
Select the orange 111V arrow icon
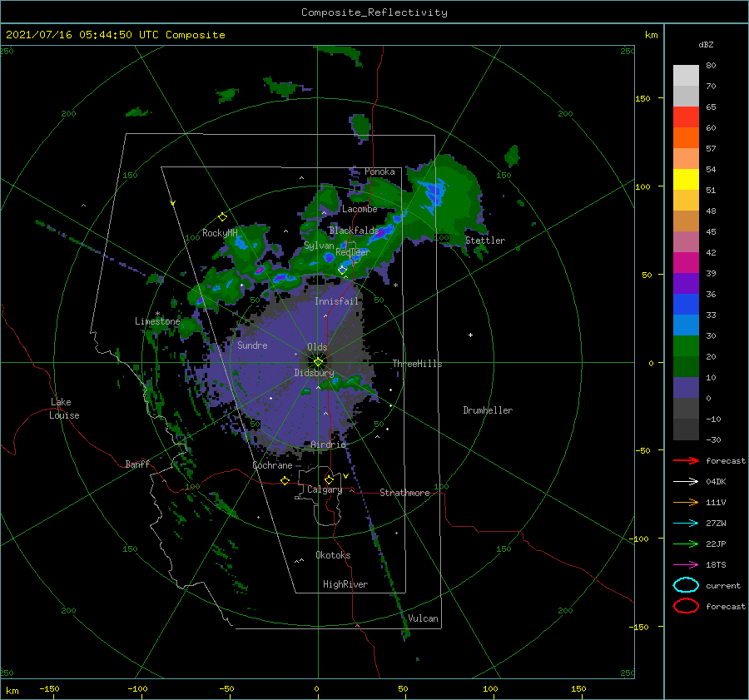click(686, 502)
